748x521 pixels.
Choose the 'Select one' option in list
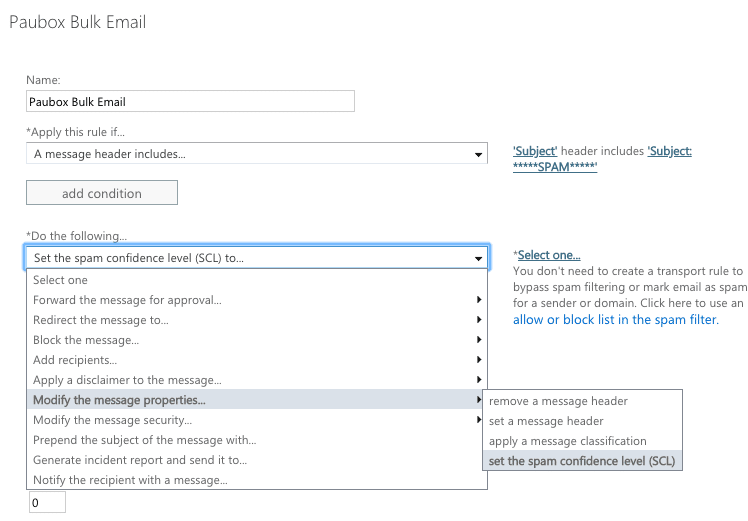coord(61,280)
